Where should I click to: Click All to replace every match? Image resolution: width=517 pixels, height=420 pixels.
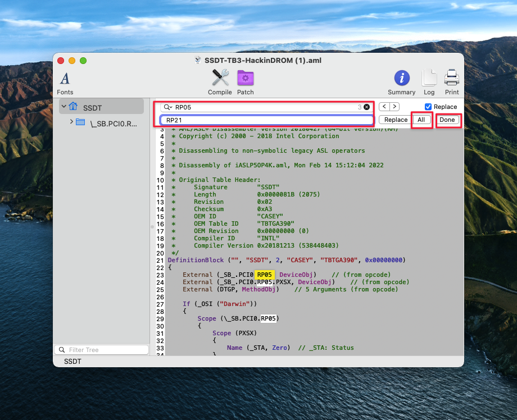(421, 120)
